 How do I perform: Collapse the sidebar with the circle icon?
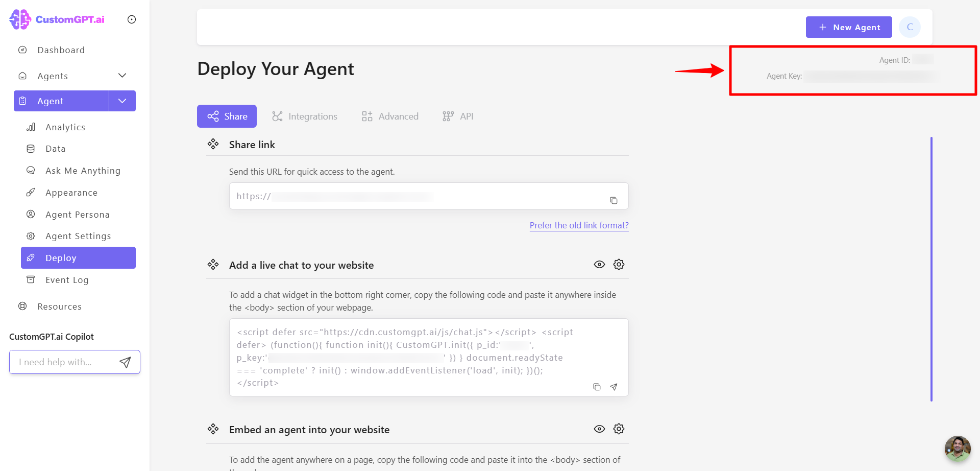(x=132, y=19)
